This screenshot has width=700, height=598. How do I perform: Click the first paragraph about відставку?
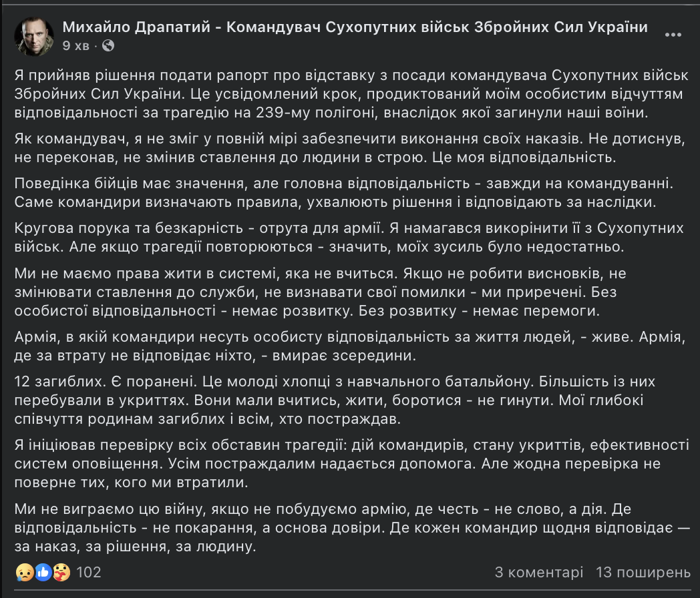click(351, 94)
